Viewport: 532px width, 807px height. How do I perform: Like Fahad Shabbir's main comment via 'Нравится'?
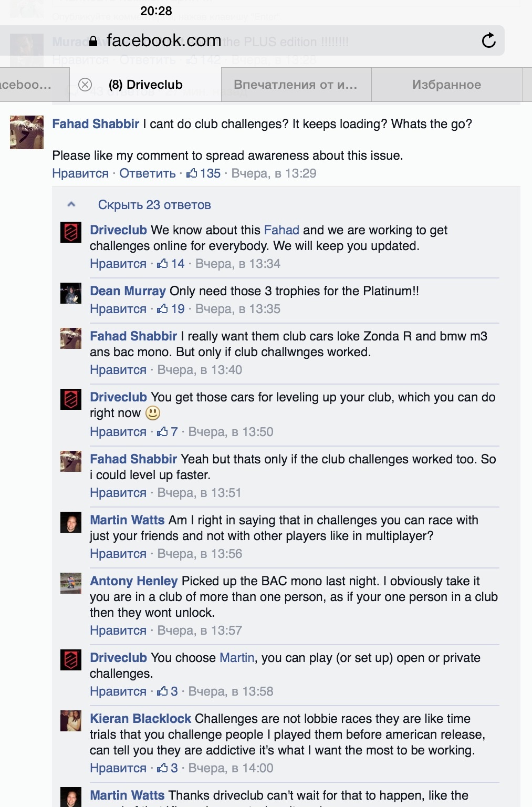click(x=80, y=173)
